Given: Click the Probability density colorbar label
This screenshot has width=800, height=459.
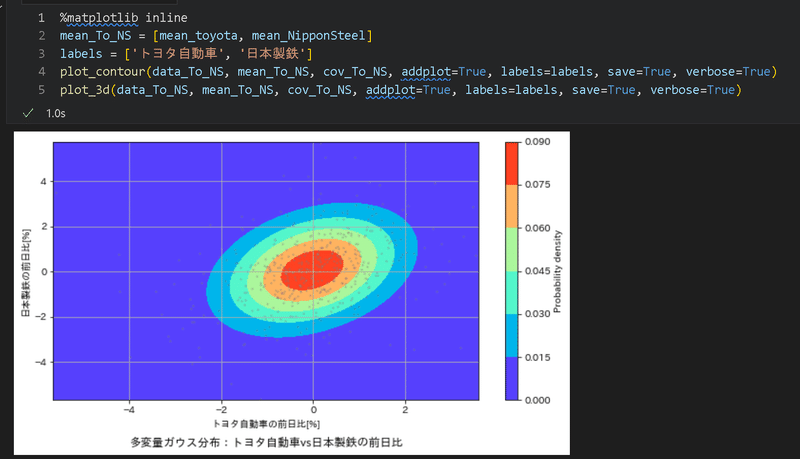Looking at the screenshot, I should click(557, 271).
